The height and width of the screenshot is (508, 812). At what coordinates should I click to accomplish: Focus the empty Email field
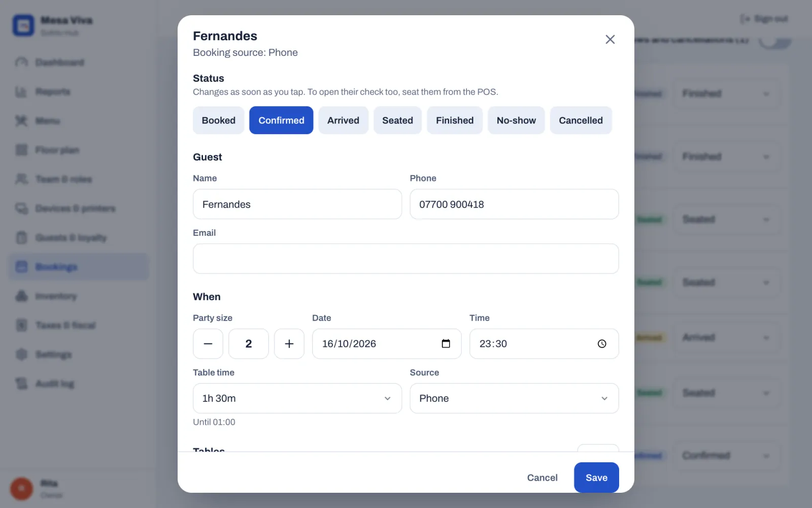click(x=406, y=259)
